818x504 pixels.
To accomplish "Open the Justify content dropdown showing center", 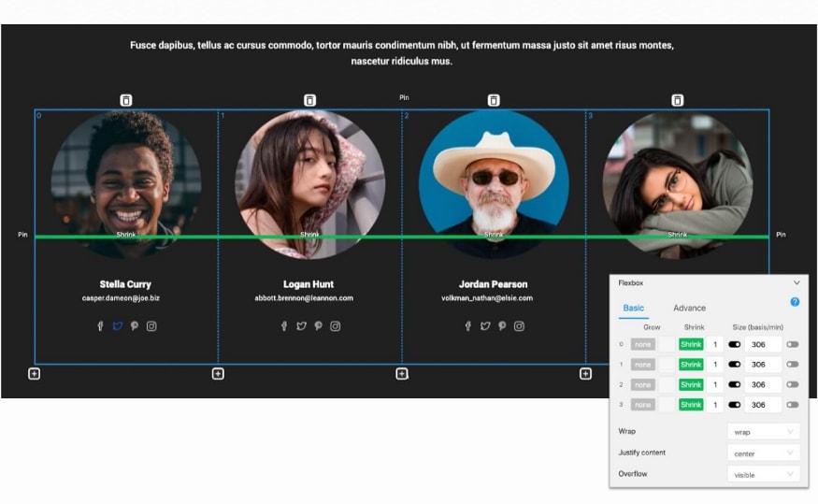I will coord(763,454).
